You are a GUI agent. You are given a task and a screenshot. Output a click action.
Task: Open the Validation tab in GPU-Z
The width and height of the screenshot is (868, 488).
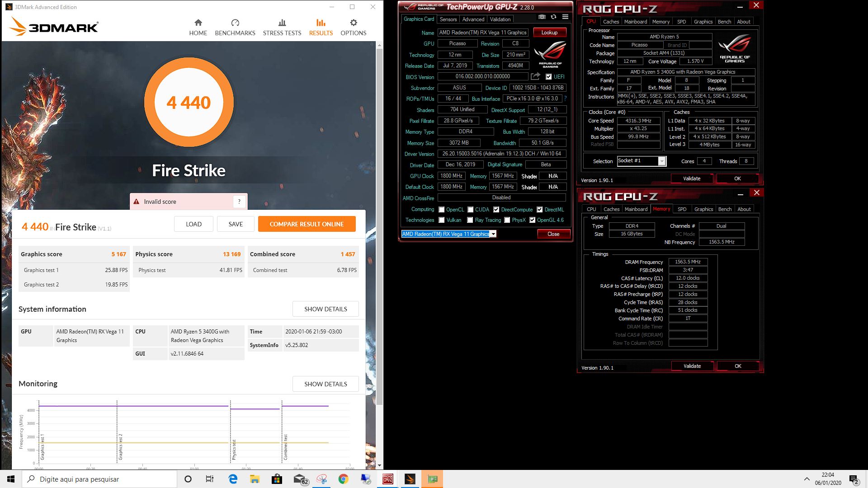pos(500,19)
